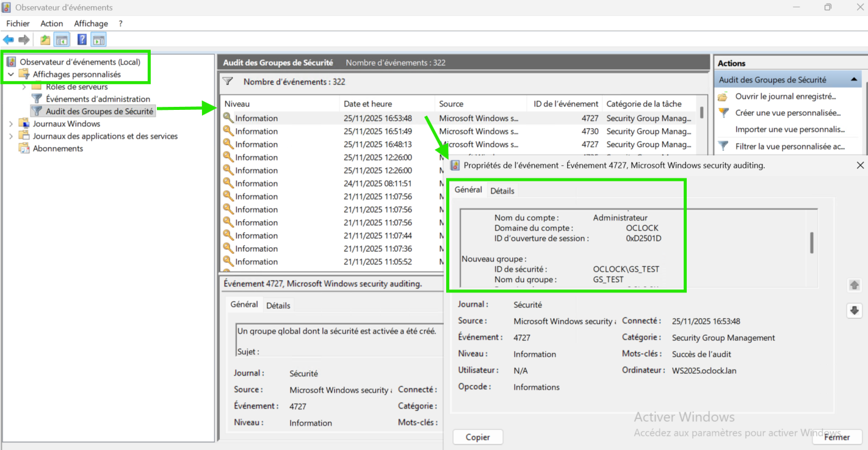Click the Up one level folder icon
868x450 pixels.
[x=45, y=40]
